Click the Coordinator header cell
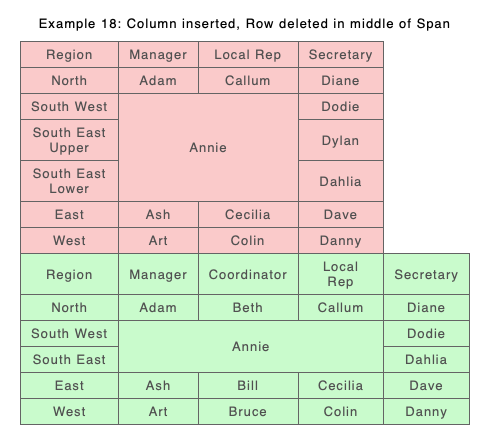 (248, 274)
